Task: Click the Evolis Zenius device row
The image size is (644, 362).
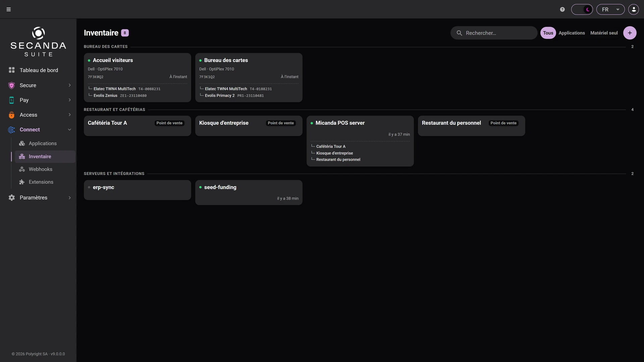Action: (138, 96)
